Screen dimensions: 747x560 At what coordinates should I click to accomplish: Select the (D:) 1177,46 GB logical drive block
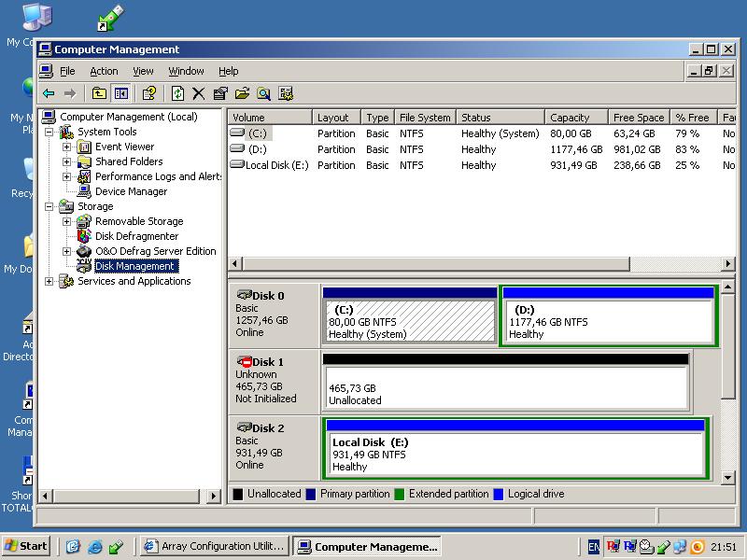609,315
